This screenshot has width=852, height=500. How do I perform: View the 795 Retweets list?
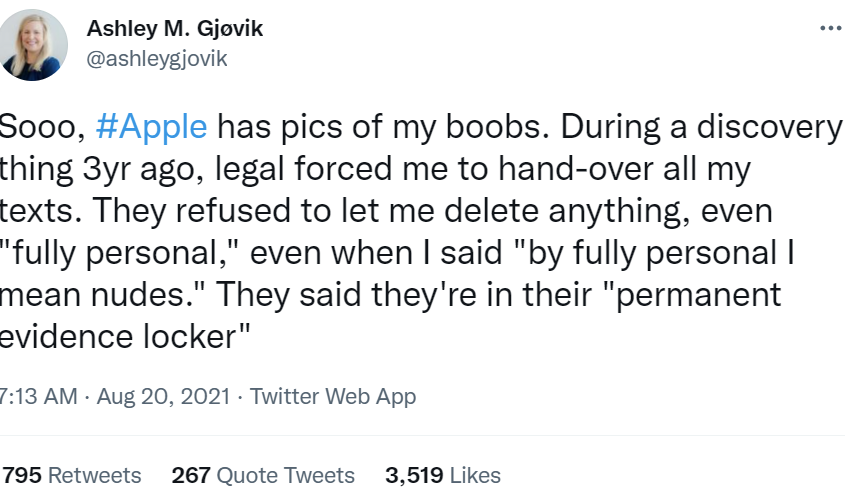click(71, 475)
